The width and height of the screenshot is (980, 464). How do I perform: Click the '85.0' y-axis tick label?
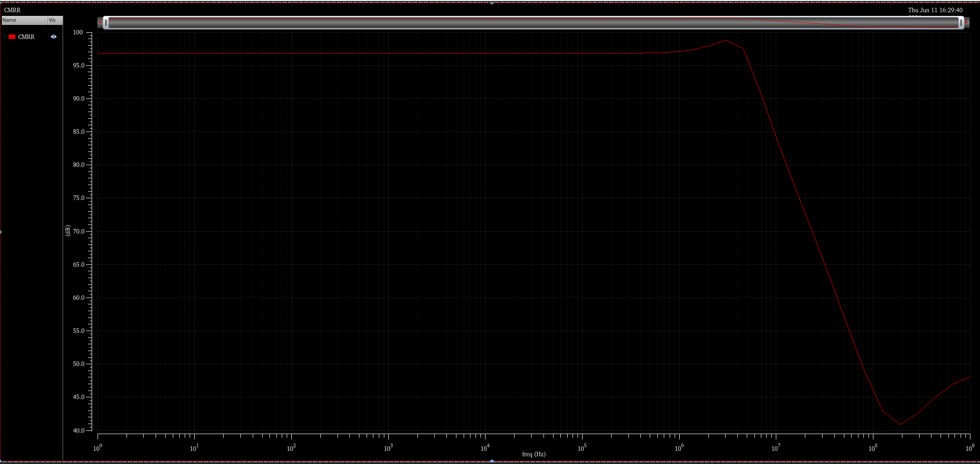coord(79,132)
